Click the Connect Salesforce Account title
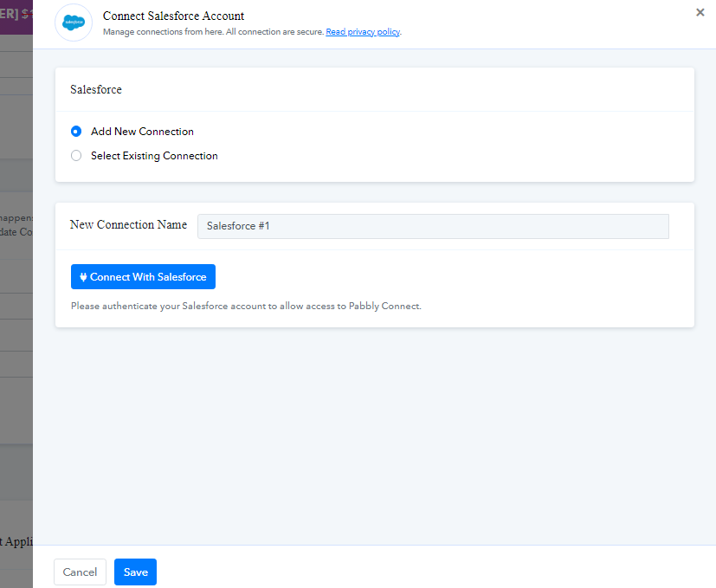Viewport: 716px width, 588px height. point(173,16)
